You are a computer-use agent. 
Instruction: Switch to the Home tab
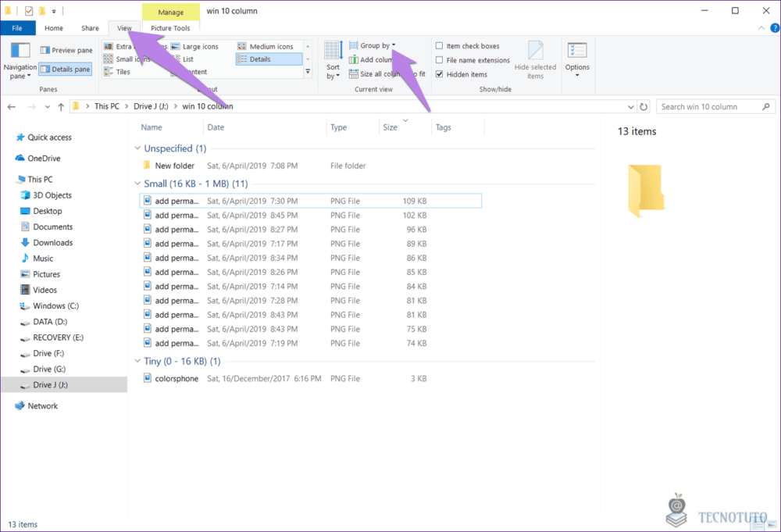point(54,28)
